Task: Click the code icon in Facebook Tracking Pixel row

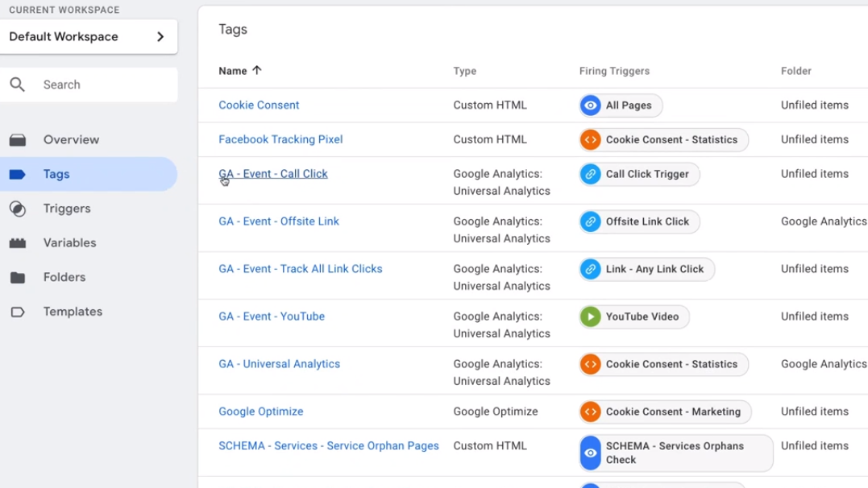Action: (x=591, y=139)
